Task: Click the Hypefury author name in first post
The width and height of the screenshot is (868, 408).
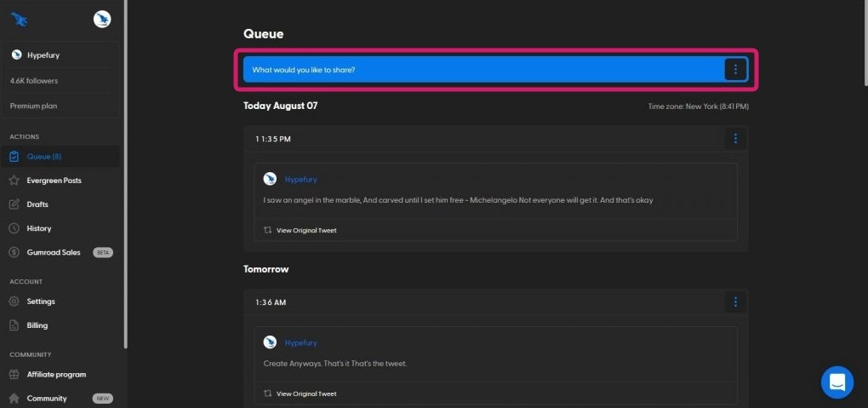Action: coord(300,180)
